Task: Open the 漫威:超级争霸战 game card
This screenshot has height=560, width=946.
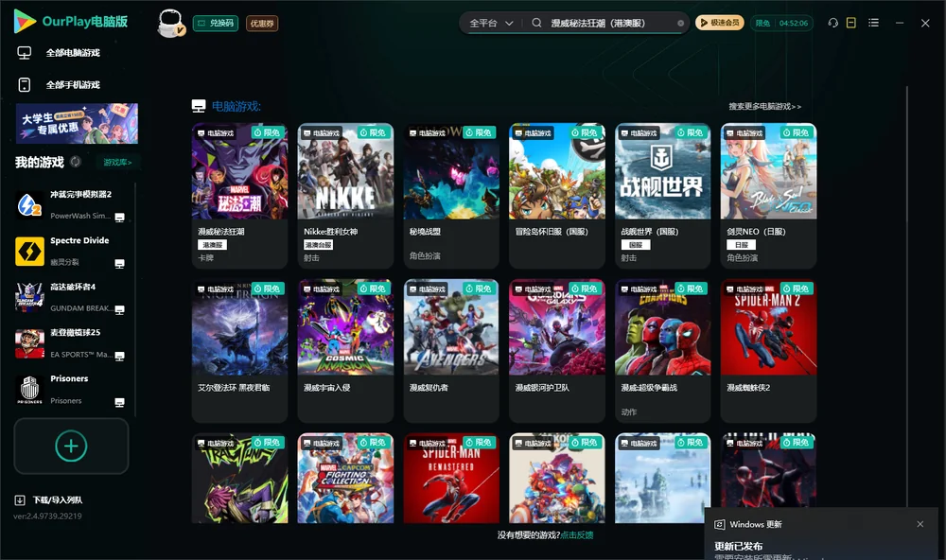Action: (x=662, y=351)
